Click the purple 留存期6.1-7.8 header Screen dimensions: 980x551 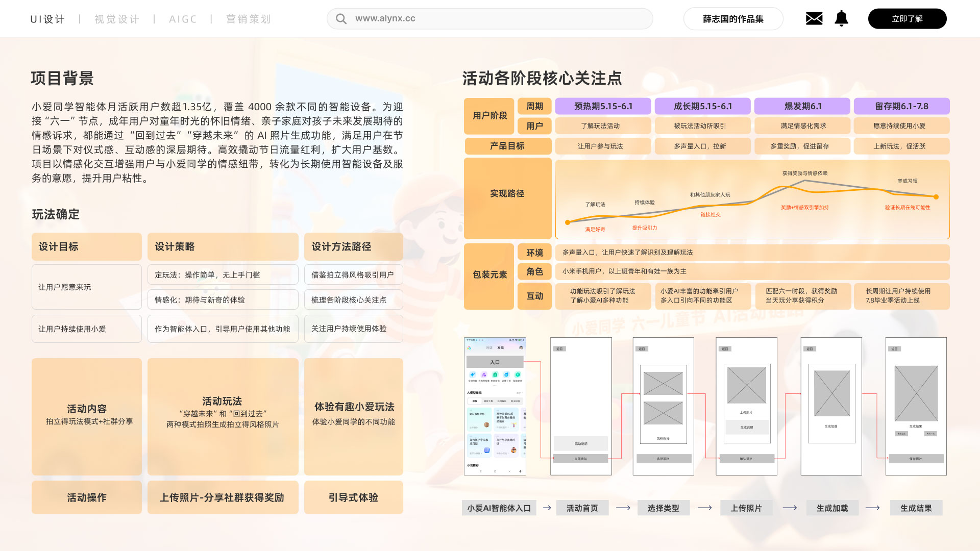(x=901, y=106)
